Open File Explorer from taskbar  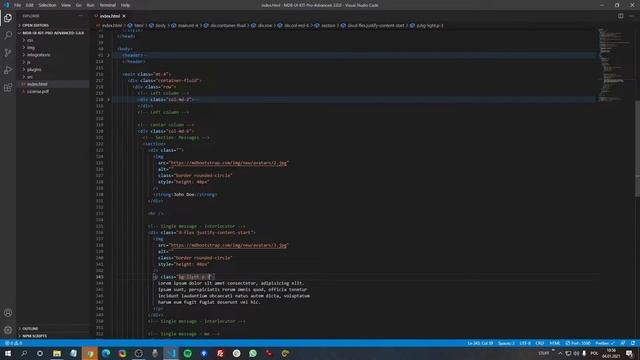tap(57, 353)
